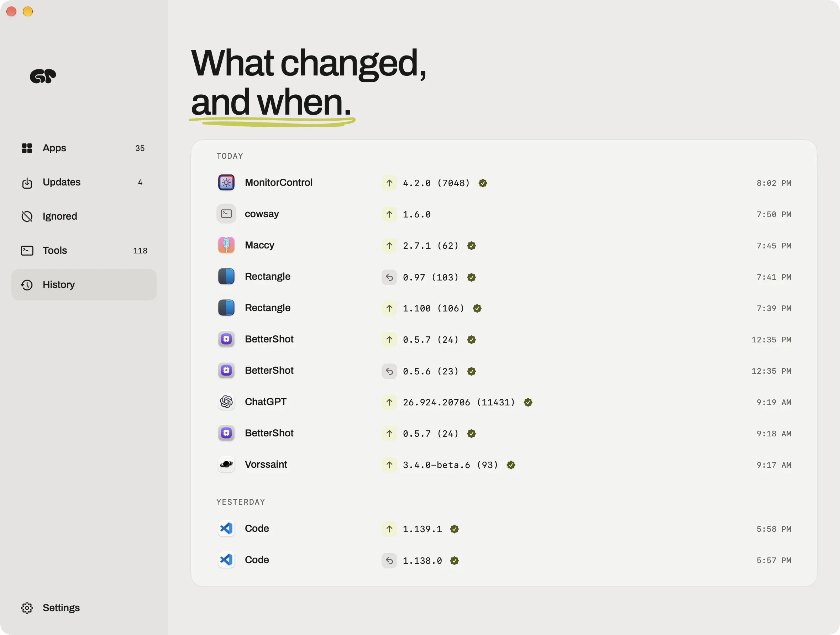Select the History sidebar item
This screenshot has height=635, width=840.
point(84,285)
